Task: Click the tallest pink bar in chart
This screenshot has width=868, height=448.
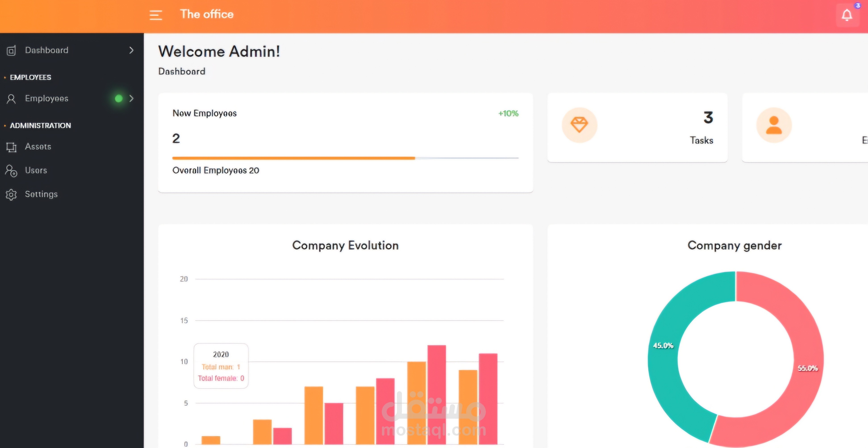Action: 437,395
